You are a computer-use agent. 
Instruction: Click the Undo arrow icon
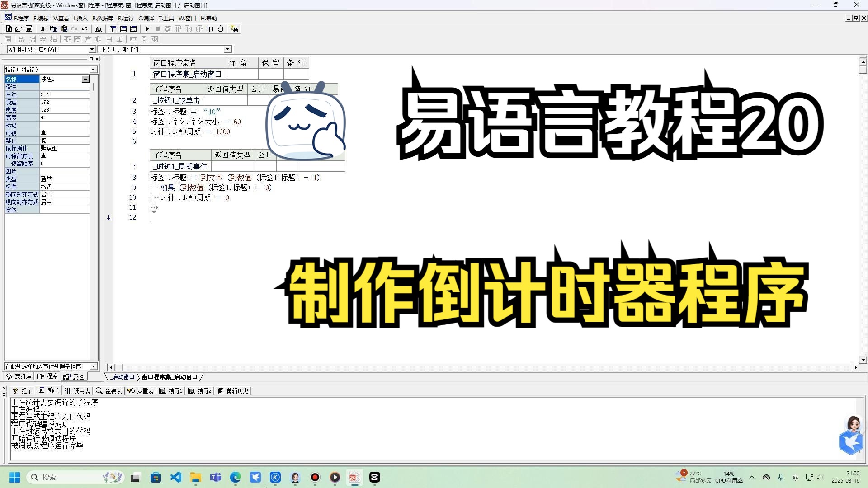pos(85,29)
